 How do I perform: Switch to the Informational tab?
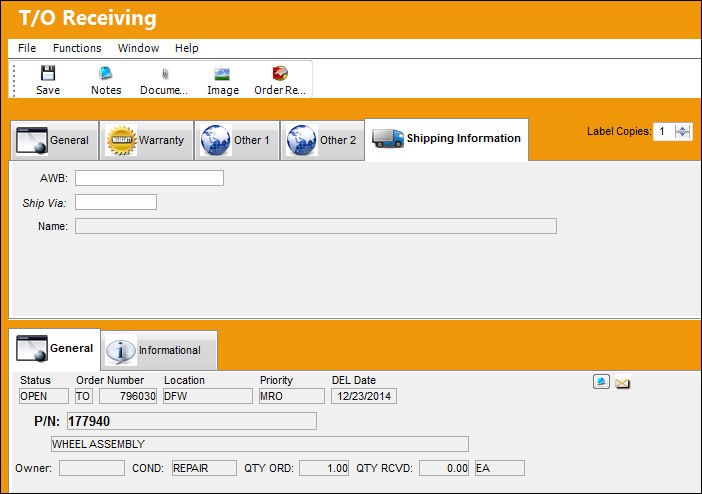coord(159,350)
